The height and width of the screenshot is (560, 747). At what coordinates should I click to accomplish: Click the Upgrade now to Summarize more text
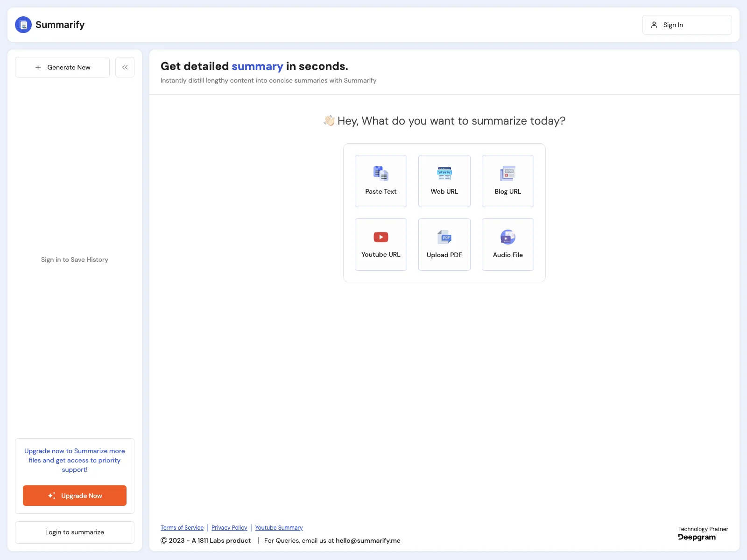75,460
